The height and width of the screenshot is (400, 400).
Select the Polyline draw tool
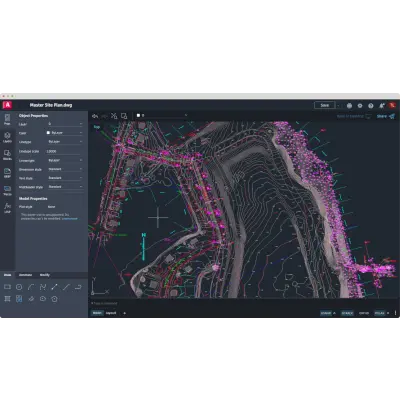[43, 287]
